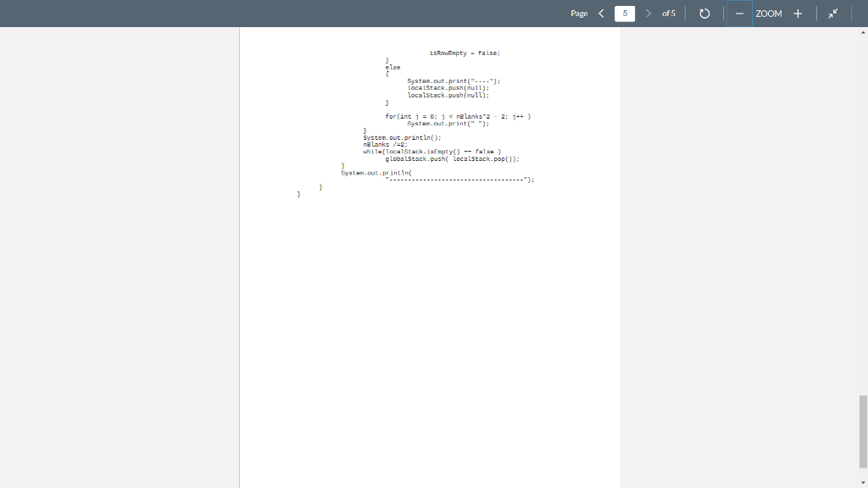This screenshot has height=488, width=868.
Task: Click the 'else' keyword in code
Action: [x=392, y=68]
